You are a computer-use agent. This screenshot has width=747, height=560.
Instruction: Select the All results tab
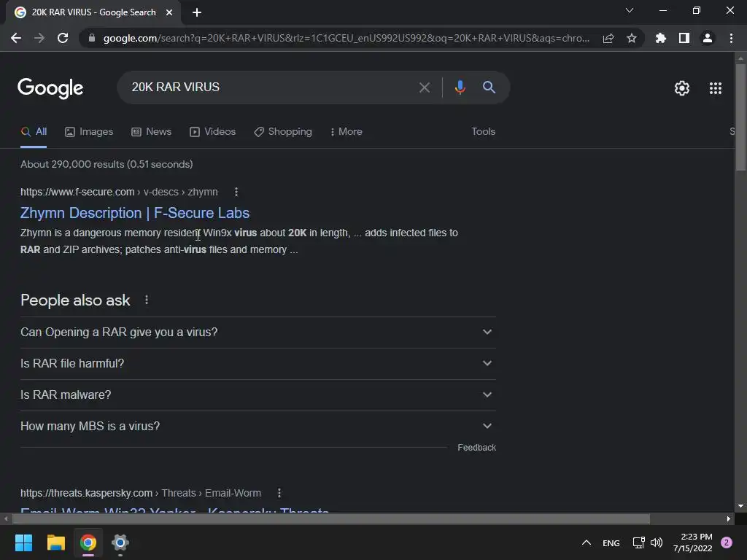tap(34, 132)
